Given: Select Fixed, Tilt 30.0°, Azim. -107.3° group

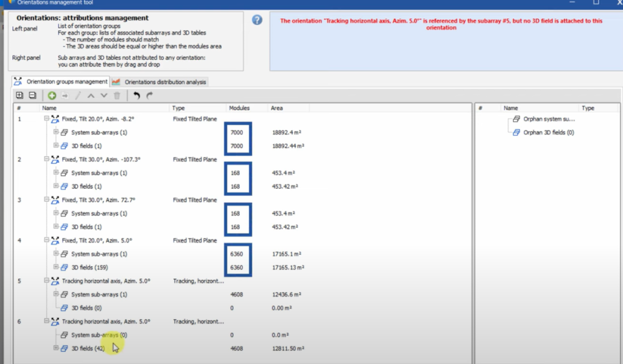Looking at the screenshot, I should coord(98,159).
